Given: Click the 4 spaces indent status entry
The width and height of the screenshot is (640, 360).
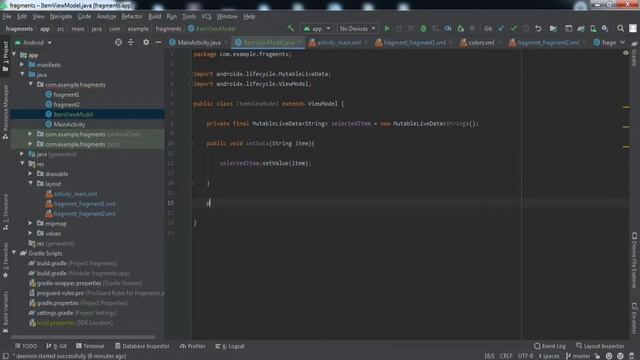Looking at the screenshot, I should [x=549, y=356].
